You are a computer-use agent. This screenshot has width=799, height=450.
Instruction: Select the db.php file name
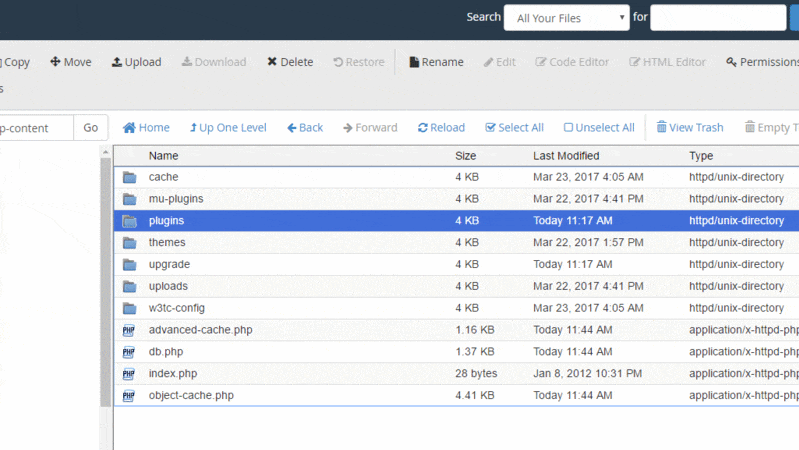tap(166, 352)
